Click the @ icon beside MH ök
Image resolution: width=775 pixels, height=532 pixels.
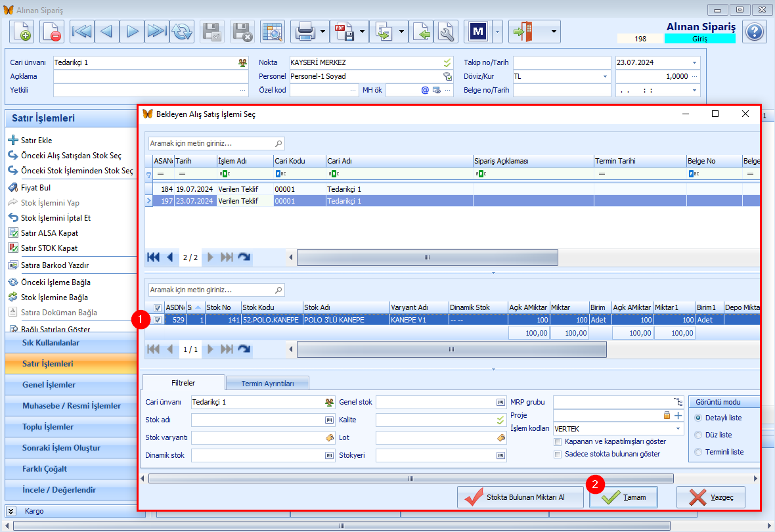pos(425,90)
